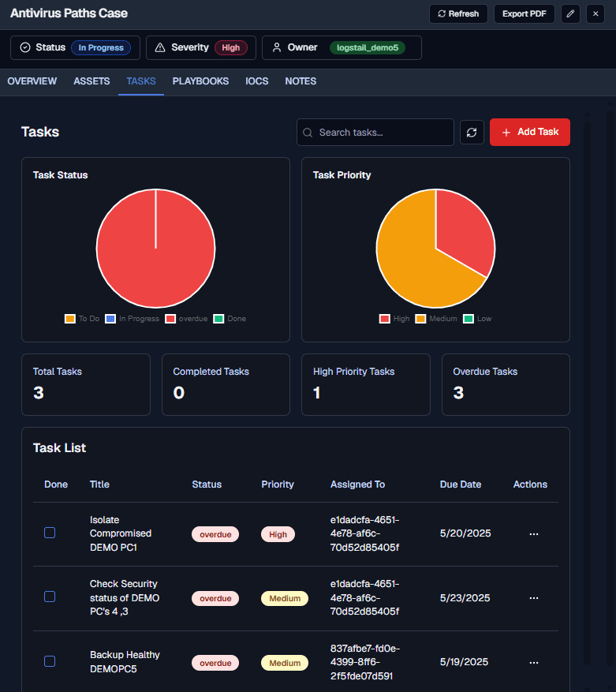Click the Severity warning triangle icon

coord(160,47)
